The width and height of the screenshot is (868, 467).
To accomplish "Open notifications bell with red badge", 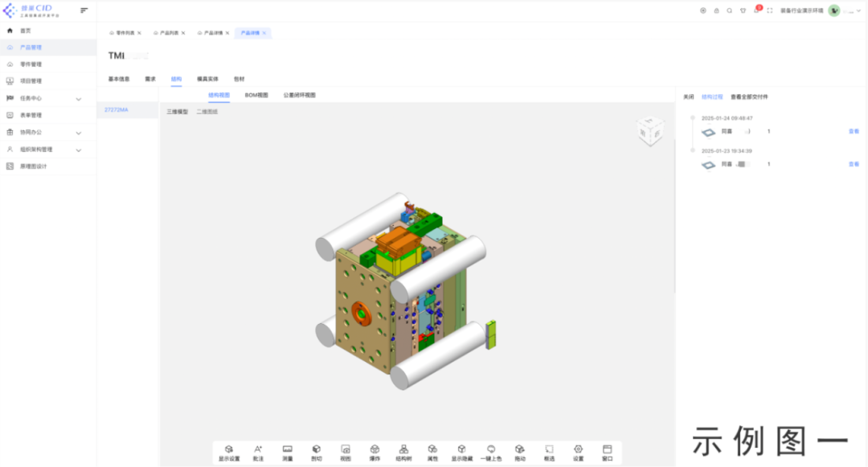I will (757, 10).
